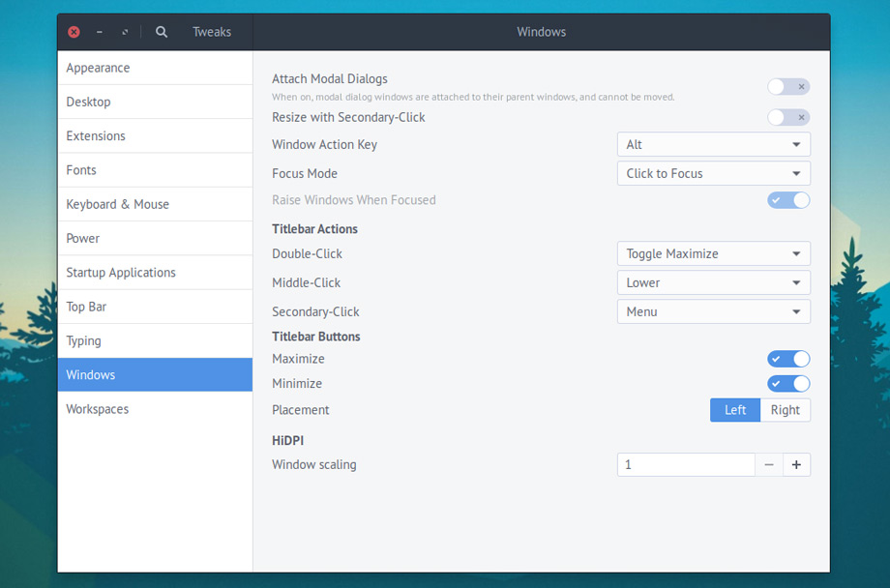Viewport: 890px width, 588px height.
Task: Change the Middle-Click action dropdown
Action: 713,283
